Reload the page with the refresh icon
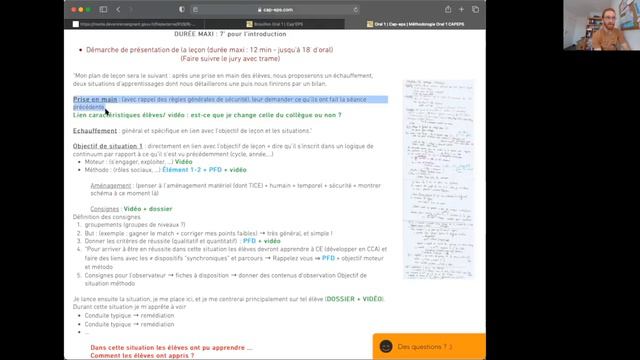The width and height of the screenshot is (640, 360). pyautogui.click(x=356, y=10)
